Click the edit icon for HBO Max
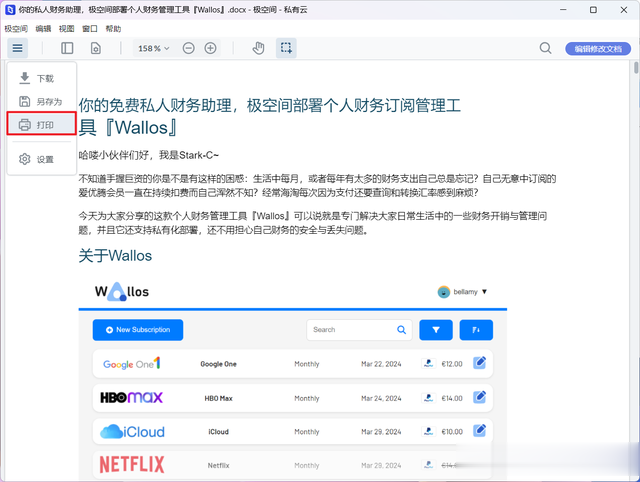Screen dimensions: 640x482 click(x=479, y=397)
